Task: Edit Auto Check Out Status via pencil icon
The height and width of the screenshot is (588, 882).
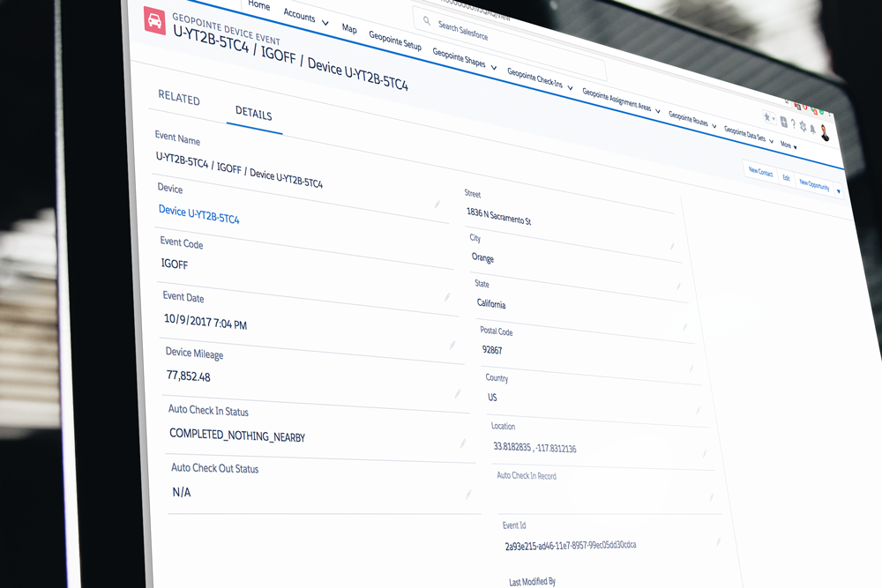Action: pyautogui.click(x=468, y=495)
